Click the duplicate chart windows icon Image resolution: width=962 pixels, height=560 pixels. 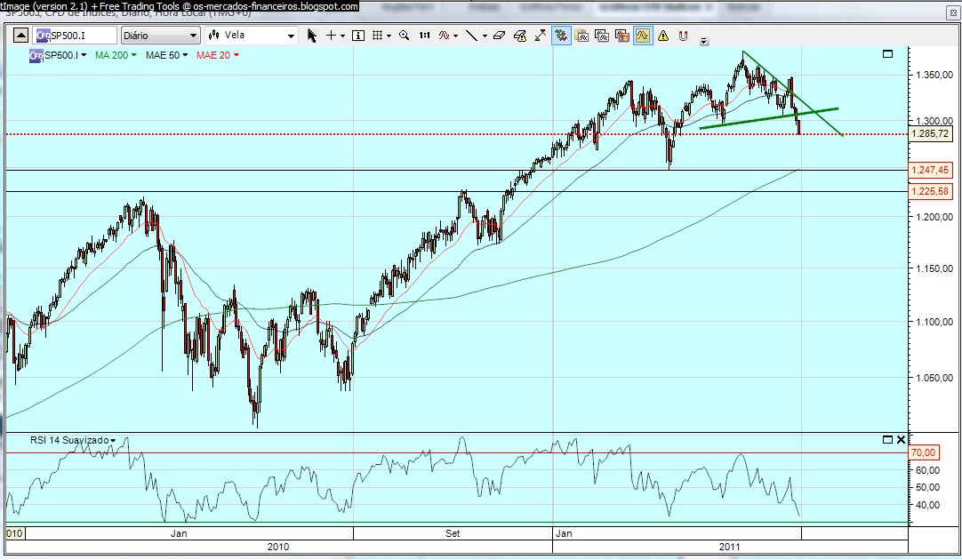click(601, 36)
